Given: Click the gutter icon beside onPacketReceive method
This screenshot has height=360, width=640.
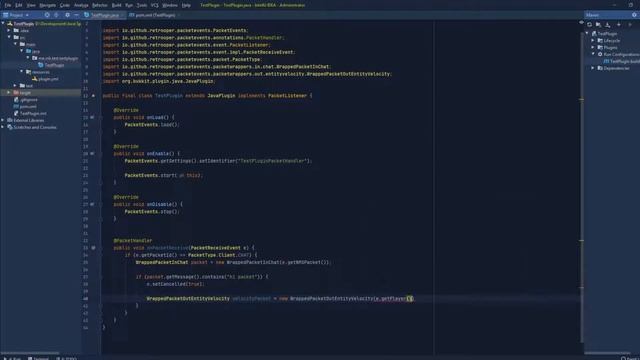Looking at the screenshot, I should pos(93,248).
